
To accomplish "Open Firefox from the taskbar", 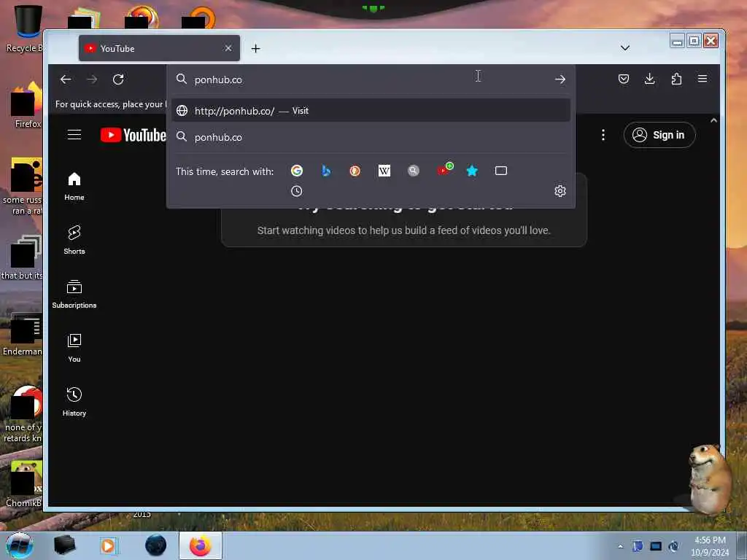I will pos(201,545).
